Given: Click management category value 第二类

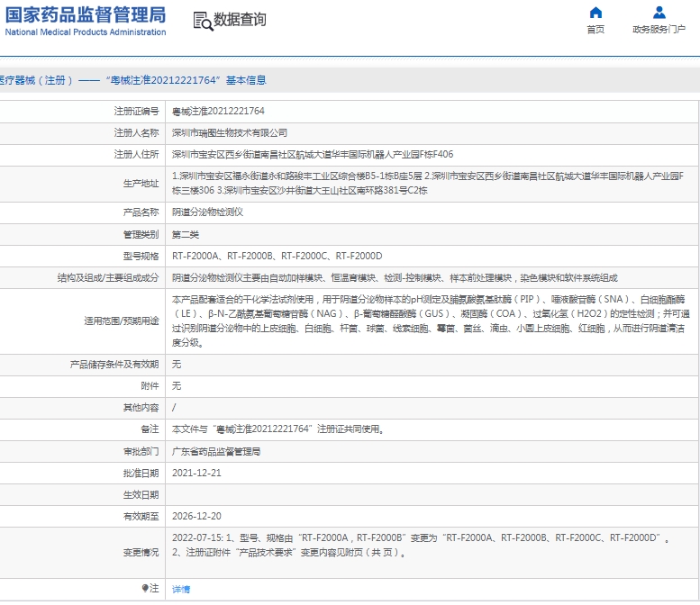Looking at the screenshot, I should (186, 234).
